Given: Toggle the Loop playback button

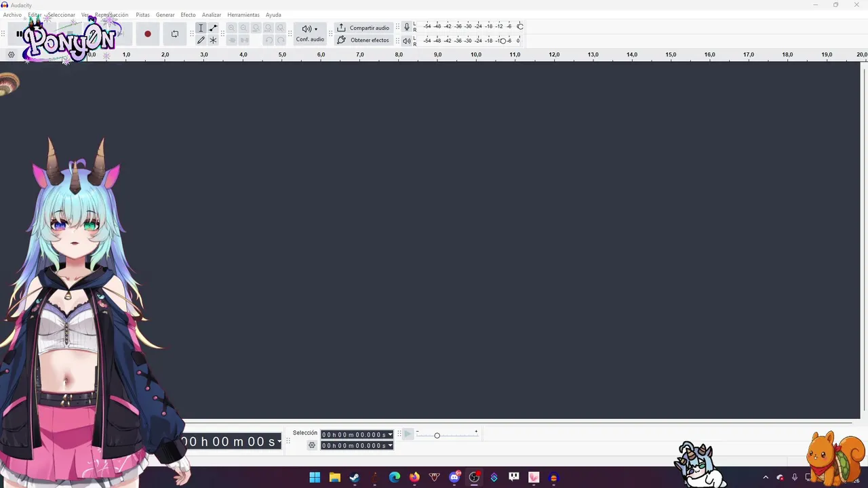Looking at the screenshot, I should coord(175,34).
